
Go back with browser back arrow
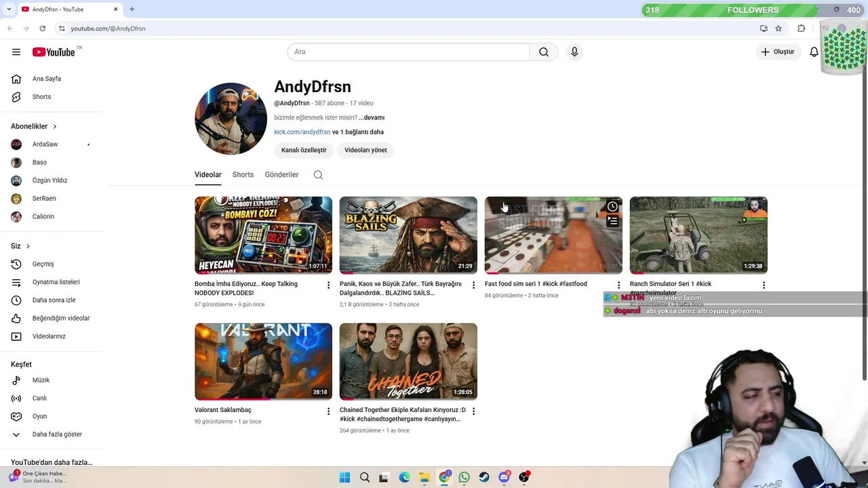(9, 28)
